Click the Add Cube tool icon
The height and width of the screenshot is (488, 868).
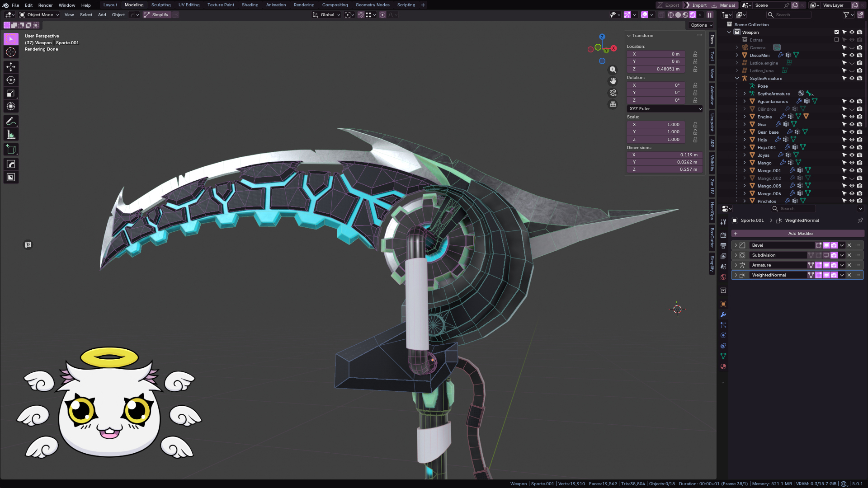(11, 150)
